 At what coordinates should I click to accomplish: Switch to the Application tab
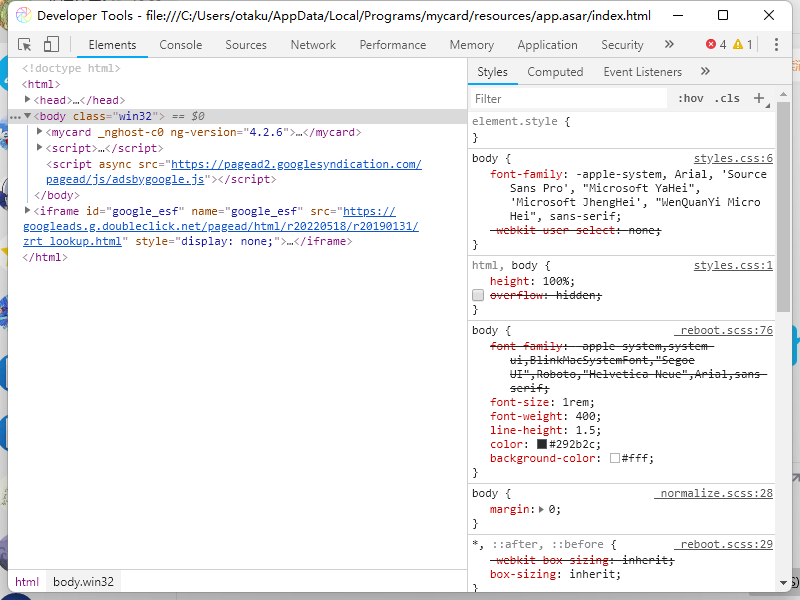[x=547, y=45]
